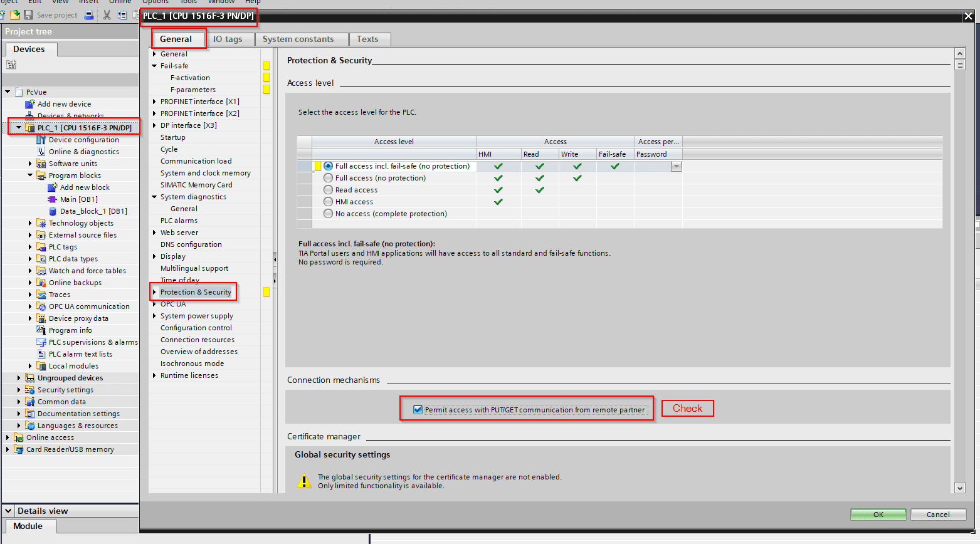This screenshot has width=980, height=544.
Task: Select No access (complete protection) option
Action: pos(328,214)
